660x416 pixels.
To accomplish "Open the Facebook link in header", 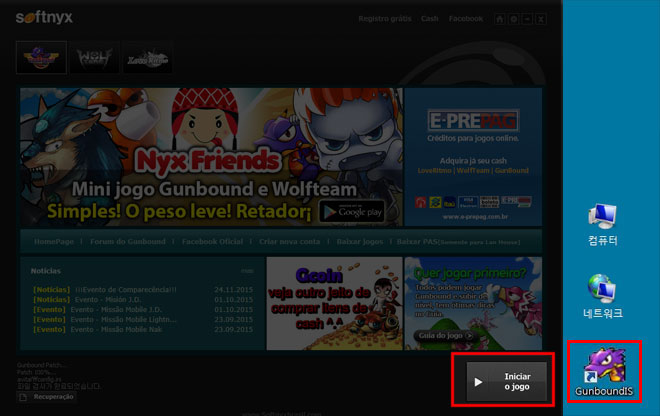I will coord(466,19).
